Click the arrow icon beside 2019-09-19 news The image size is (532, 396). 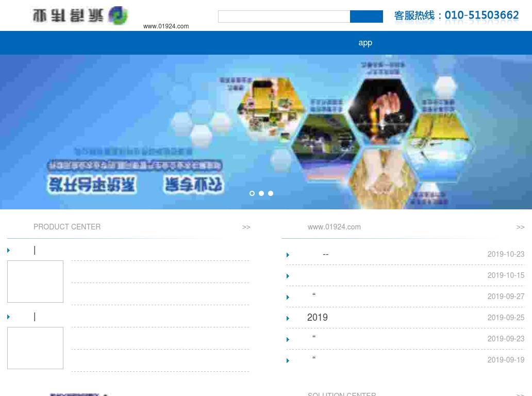tap(288, 361)
